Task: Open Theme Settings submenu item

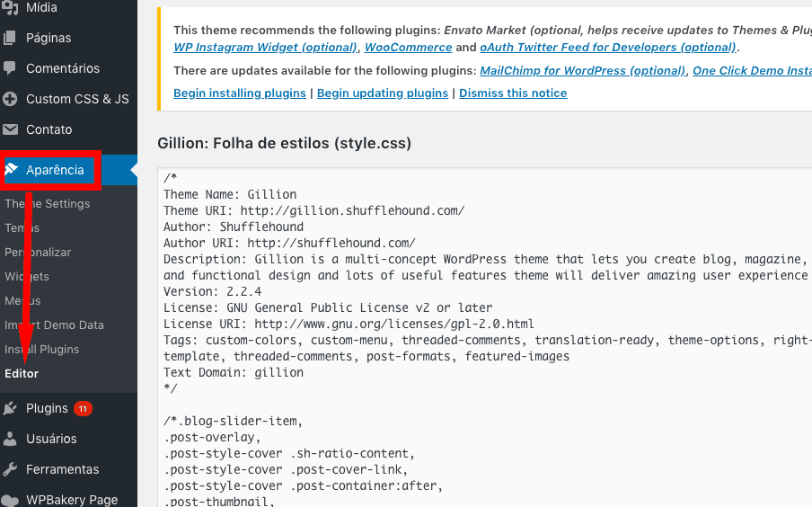Action: click(47, 204)
